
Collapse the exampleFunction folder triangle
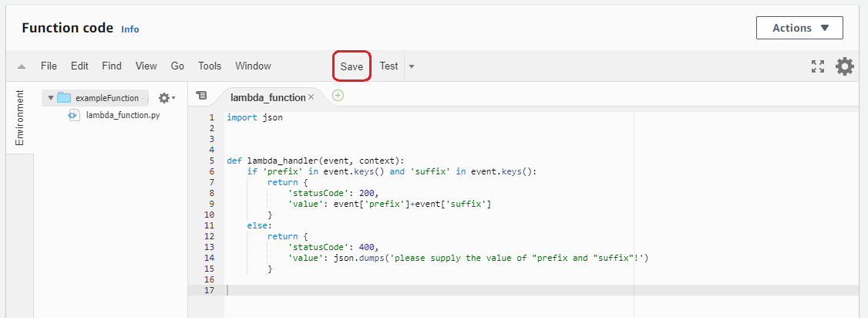[50, 98]
